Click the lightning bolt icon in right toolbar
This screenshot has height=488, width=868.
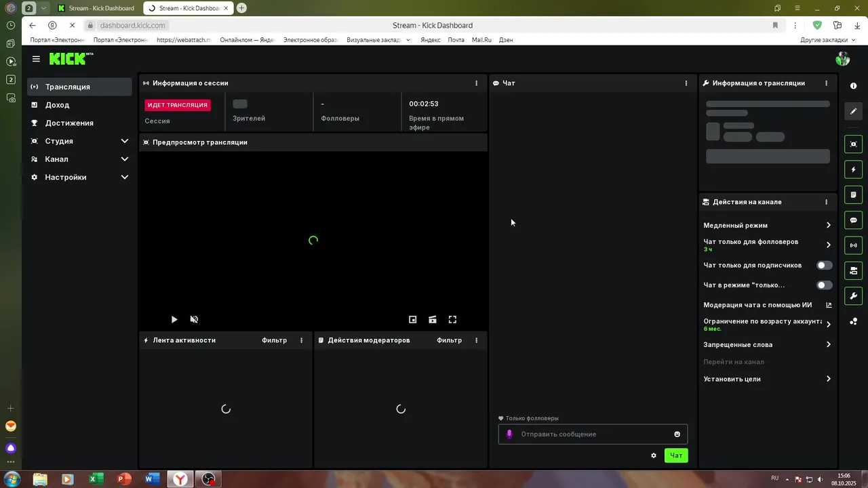(x=854, y=169)
